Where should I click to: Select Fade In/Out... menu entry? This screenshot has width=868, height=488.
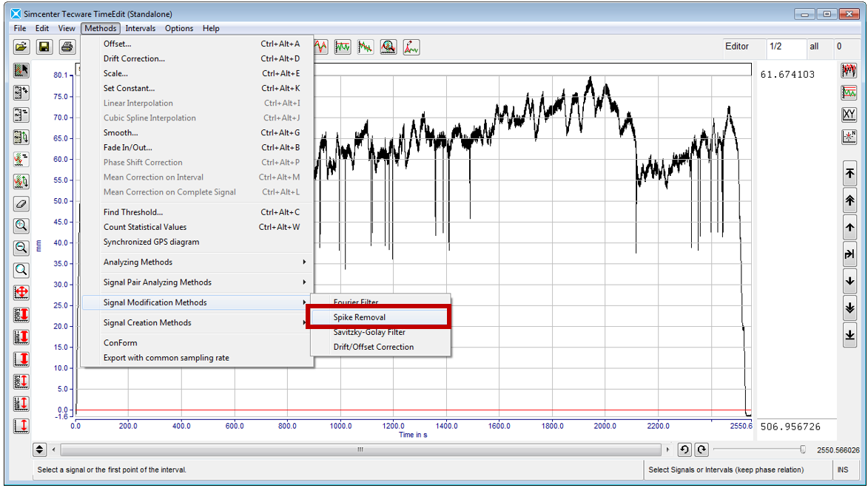pos(197,147)
